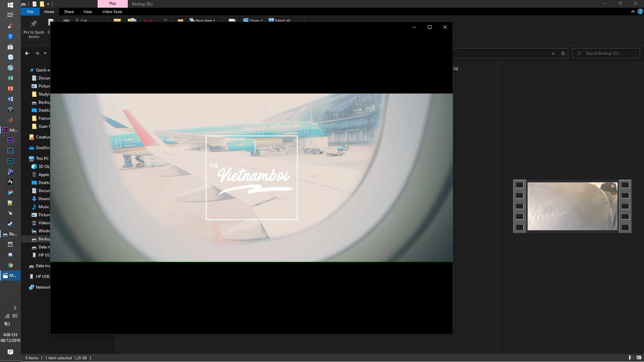Click the refresh address bar button
The width and height of the screenshot is (644, 362).
pyautogui.click(x=563, y=54)
